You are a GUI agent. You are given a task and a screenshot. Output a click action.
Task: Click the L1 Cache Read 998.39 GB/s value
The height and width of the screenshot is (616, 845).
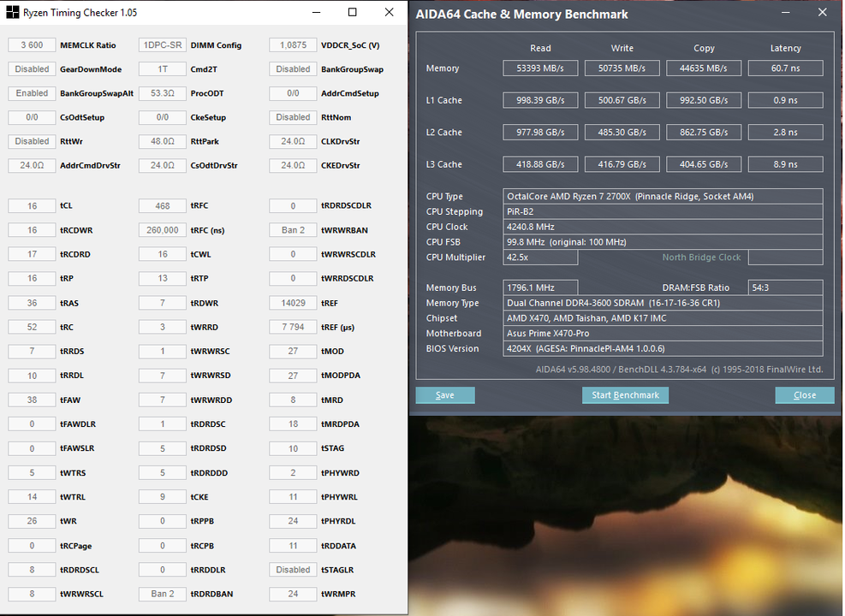(x=540, y=100)
